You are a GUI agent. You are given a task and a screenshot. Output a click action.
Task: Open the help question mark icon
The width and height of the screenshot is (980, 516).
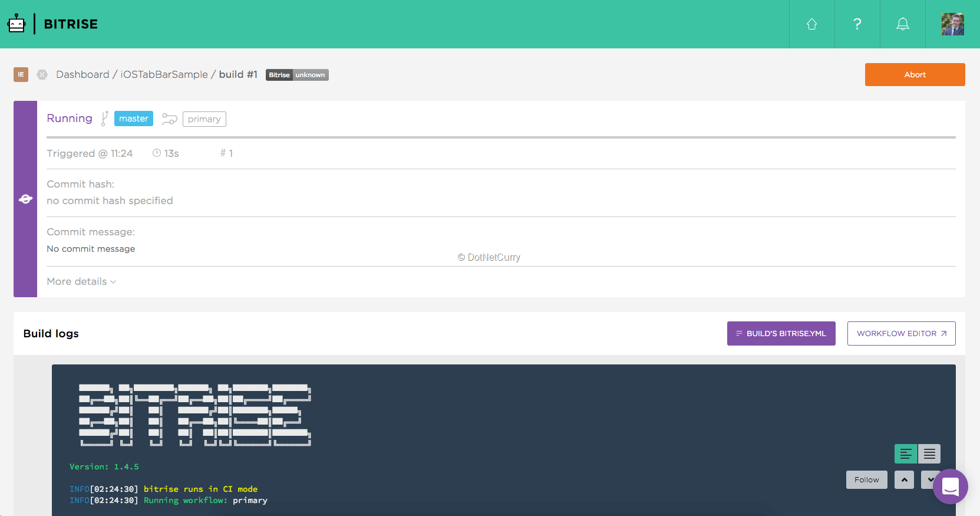(857, 24)
